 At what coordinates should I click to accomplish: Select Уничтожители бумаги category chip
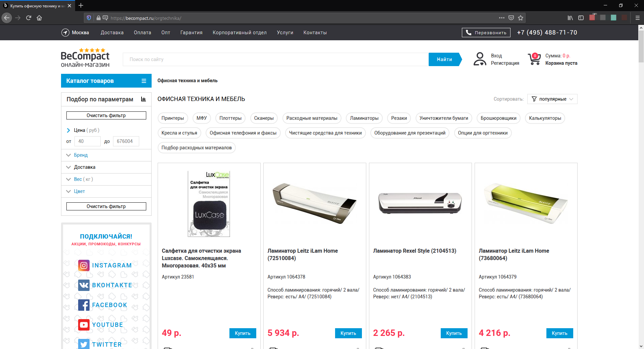point(444,118)
